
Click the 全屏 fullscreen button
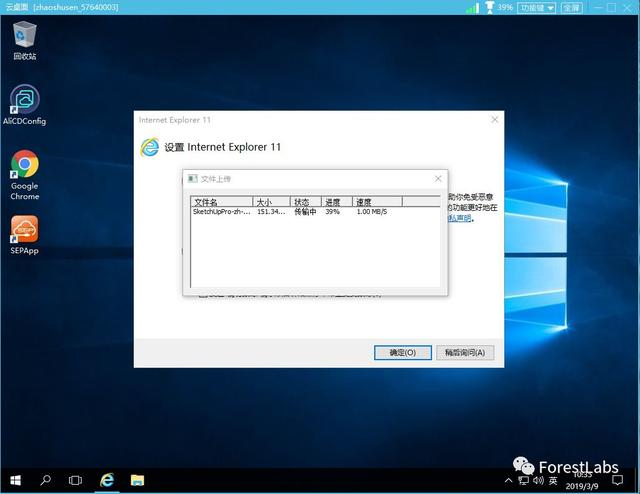click(x=572, y=8)
